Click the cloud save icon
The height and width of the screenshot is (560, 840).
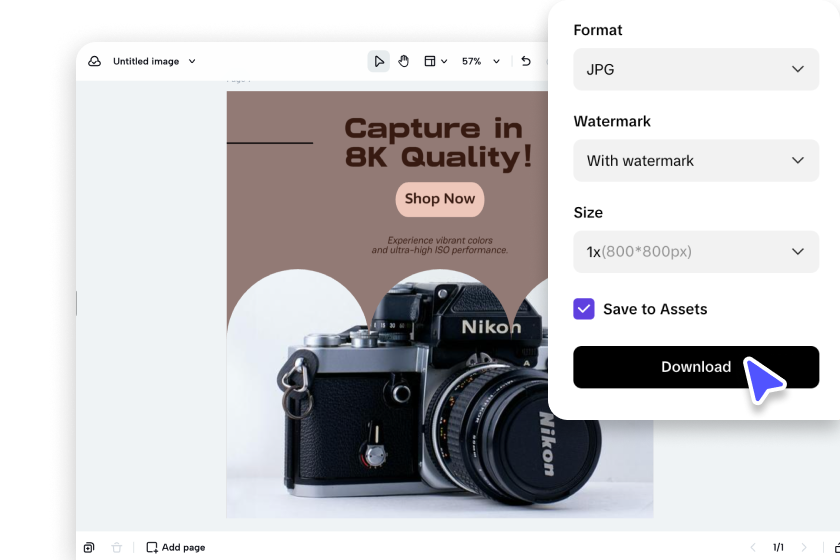coord(94,61)
